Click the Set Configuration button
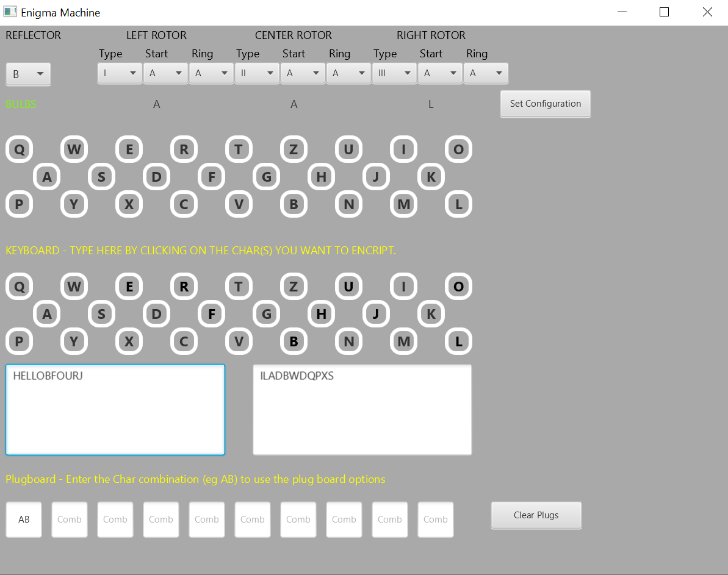Image resolution: width=728 pixels, height=575 pixels. tap(545, 104)
